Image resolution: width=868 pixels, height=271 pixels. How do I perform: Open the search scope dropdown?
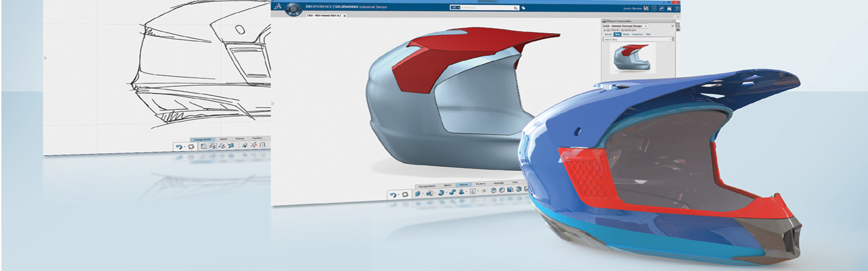click(x=455, y=8)
